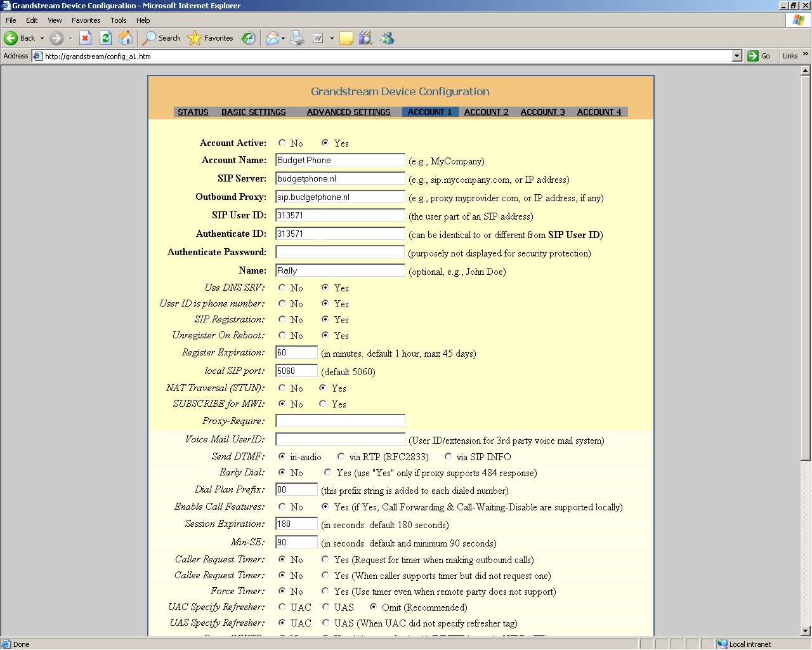Click the Register Expiration field
The height and width of the screenshot is (650, 812).
click(296, 352)
